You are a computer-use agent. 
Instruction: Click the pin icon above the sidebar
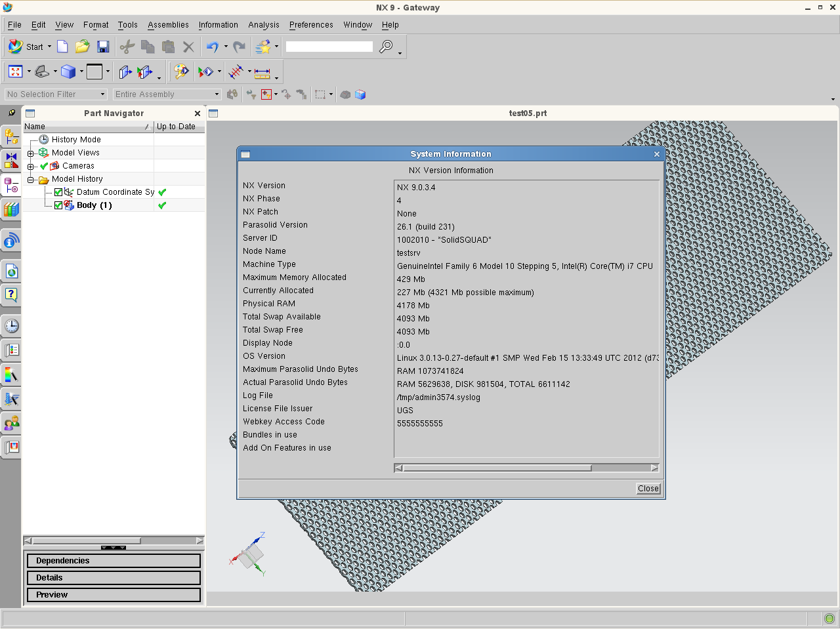(x=11, y=113)
